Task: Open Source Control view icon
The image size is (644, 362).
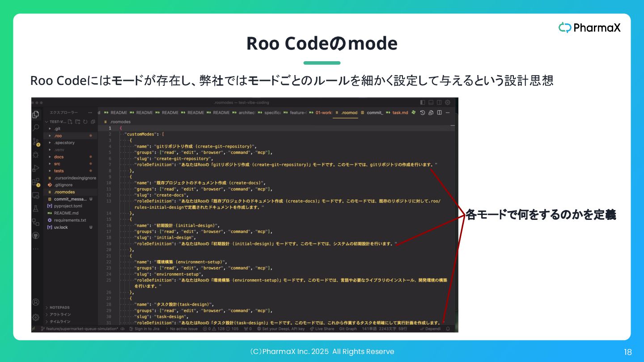Action: [36, 142]
